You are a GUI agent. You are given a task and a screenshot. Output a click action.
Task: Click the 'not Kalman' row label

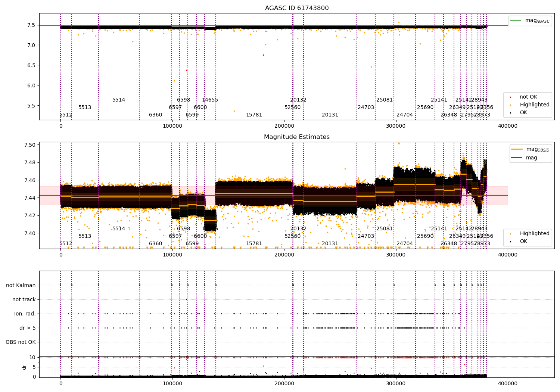[21, 285]
